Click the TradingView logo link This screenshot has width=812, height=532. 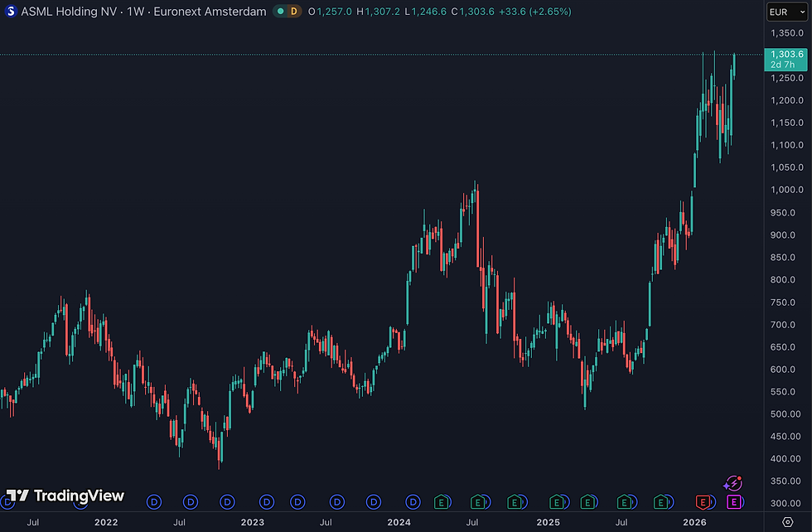(x=65, y=496)
